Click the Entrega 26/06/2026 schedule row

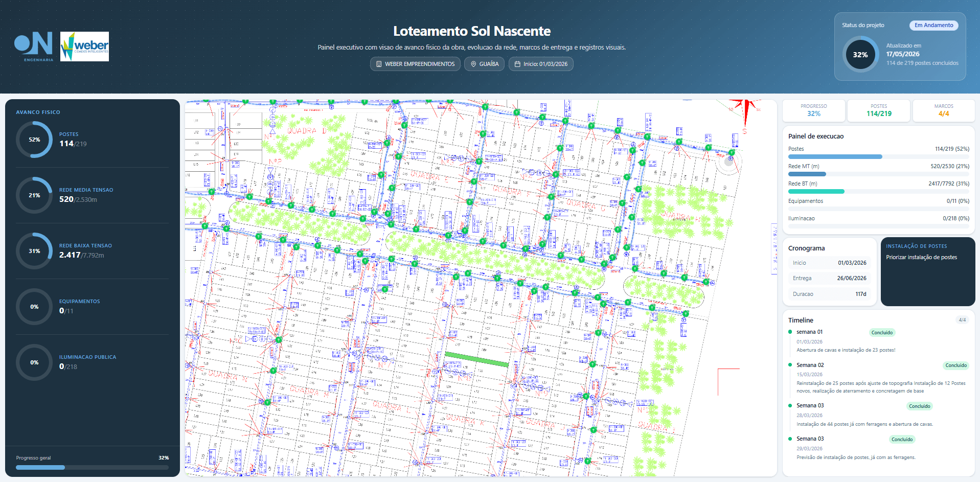click(830, 278)
